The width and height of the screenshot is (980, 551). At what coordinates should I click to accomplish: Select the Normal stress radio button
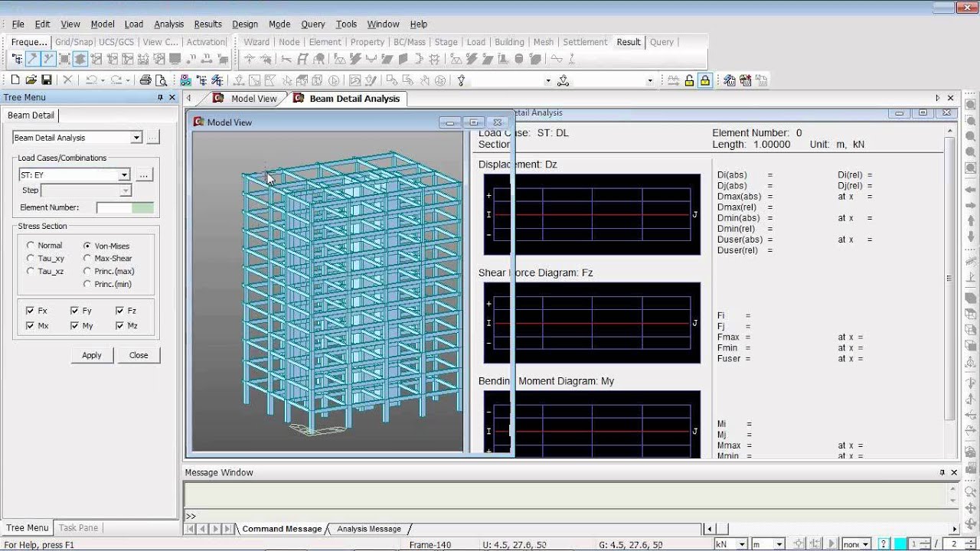click(31, 246)
